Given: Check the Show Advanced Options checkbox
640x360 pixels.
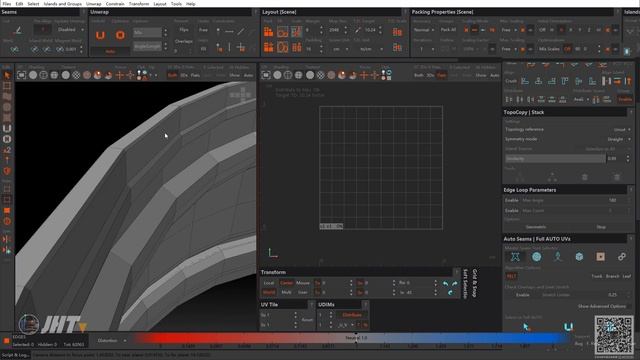Looking at the screenshot, I should [x=629, y=306].
